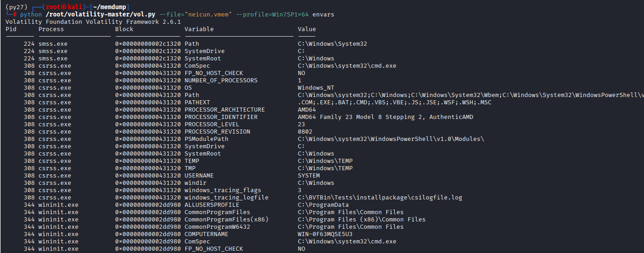This screenshot has height=253, width=644.
Task: Click the PATHEXT variable name
Action: pos(197,102)
